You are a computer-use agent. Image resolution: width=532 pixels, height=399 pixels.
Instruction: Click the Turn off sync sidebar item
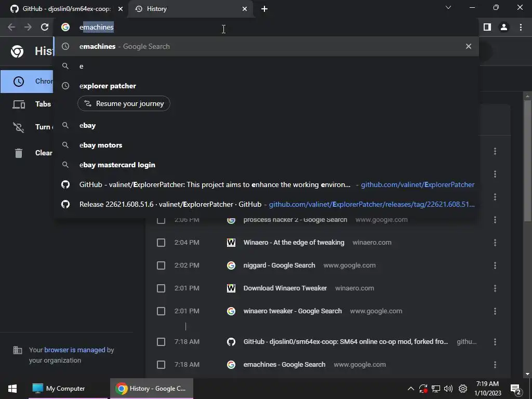point(31,127)
